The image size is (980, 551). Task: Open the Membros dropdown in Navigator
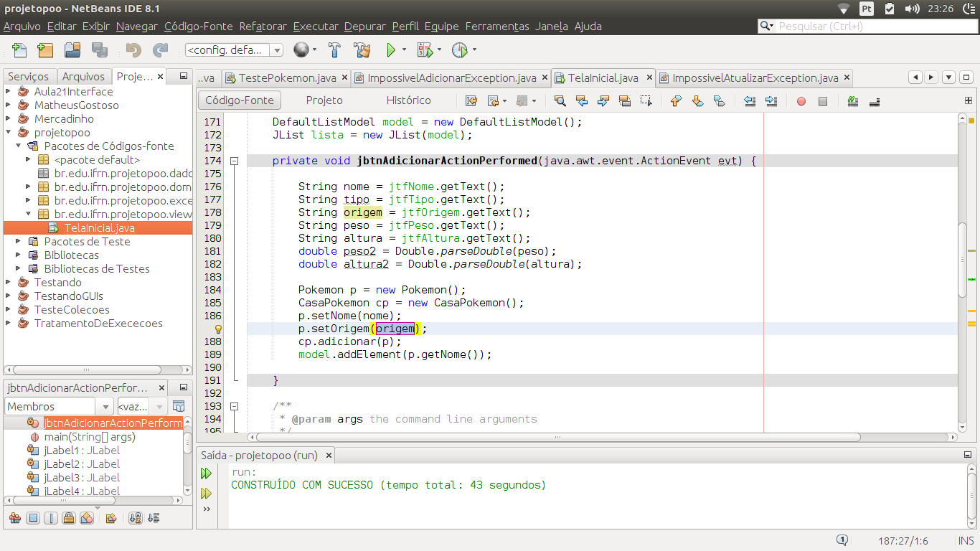tap(59, 407)
